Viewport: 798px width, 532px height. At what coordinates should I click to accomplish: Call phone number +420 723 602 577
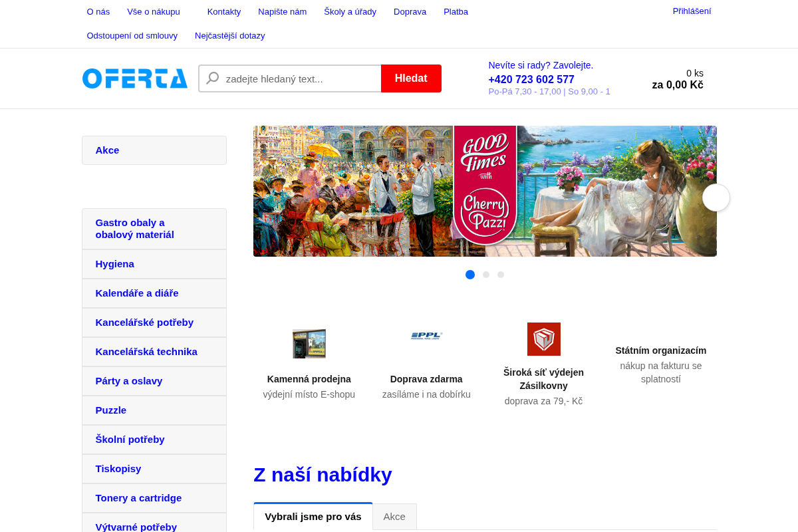pos(531,79)
